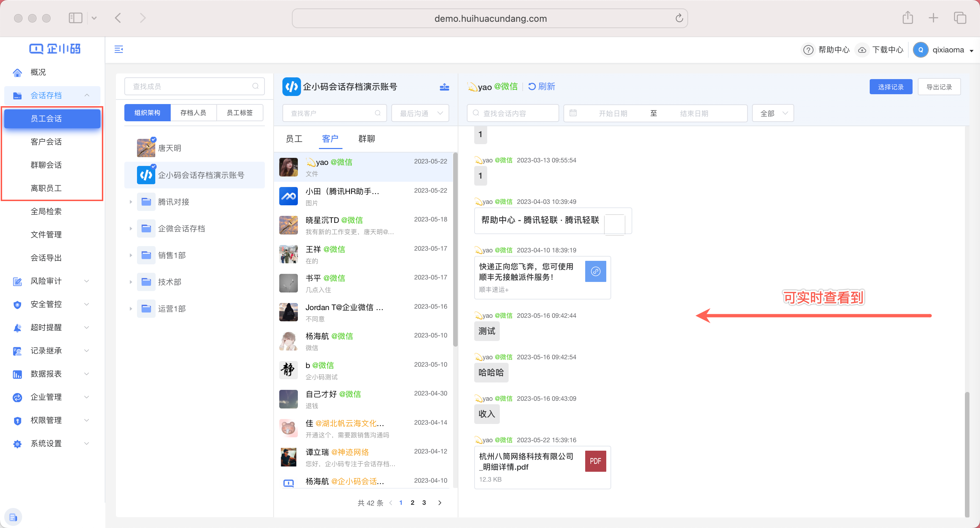Open the qixiaoma account dropdown arrow
This screenshot has height=528, width=980.
click(971, 51)
